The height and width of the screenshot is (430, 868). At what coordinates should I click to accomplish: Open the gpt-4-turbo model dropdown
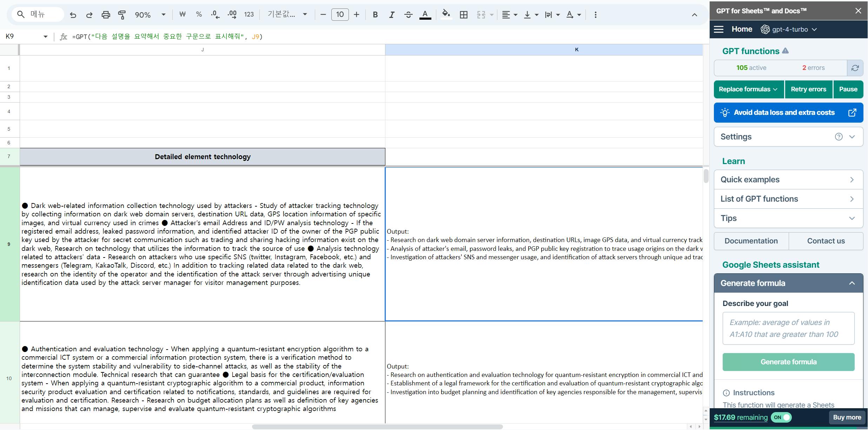tap(789, 30)
